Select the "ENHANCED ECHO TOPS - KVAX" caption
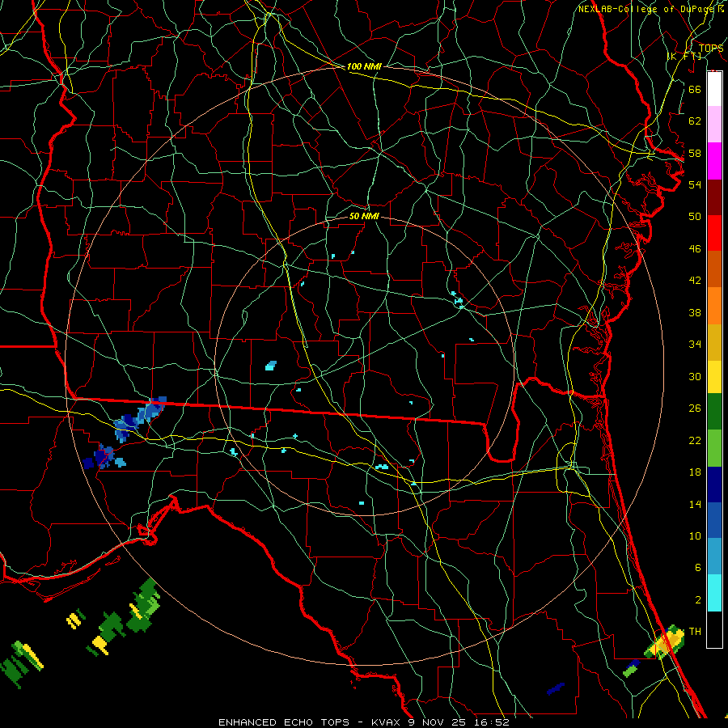Screen dimensions: 728x728 point(309,722)
